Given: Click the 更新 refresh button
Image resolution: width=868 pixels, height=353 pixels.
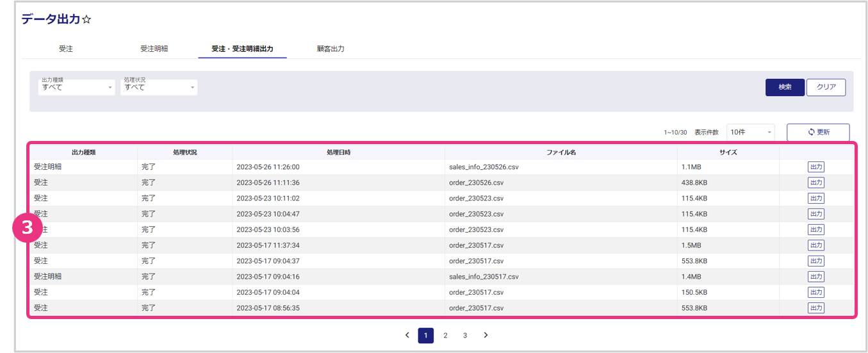Looking at the screenshot, I should [x=818, y=132].
